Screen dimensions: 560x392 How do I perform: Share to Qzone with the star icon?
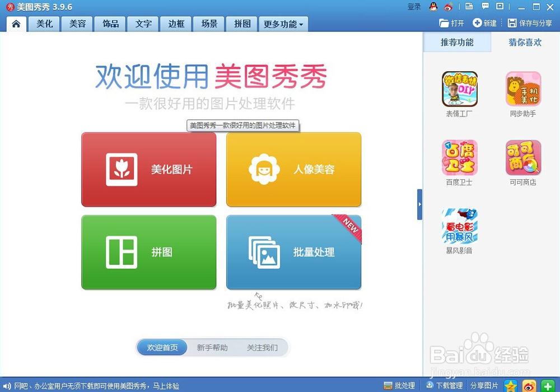click(x=510, y=386)
